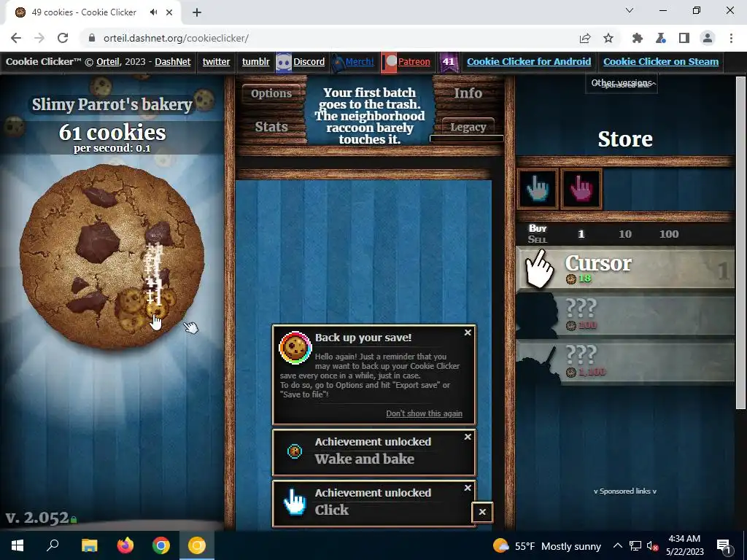Select Sell mode in store
Screen dimensions: 747x560
pos(538,239)
